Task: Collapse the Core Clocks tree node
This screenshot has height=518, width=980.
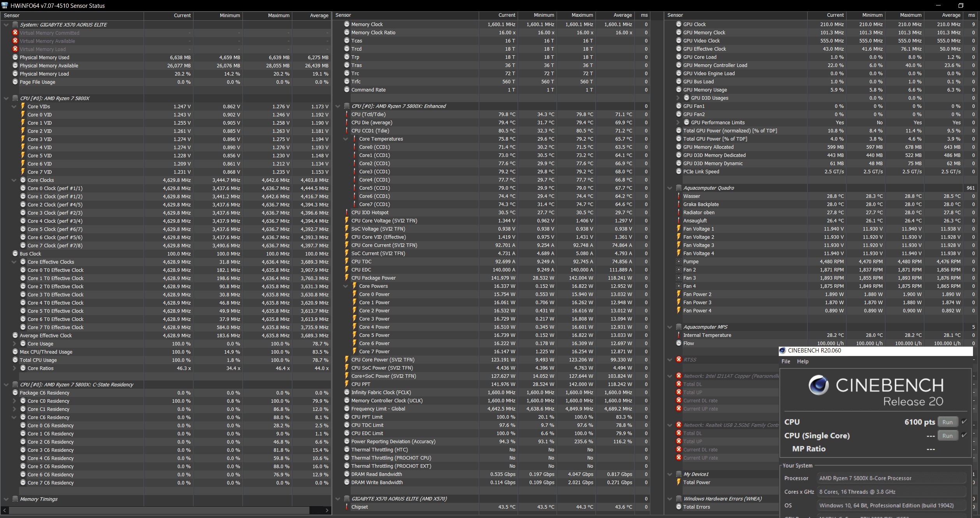Action: click(x=14, y=180)
